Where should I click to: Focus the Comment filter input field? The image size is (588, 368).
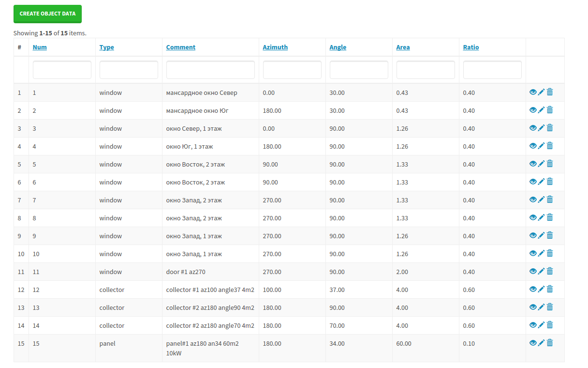click(210, 70)
